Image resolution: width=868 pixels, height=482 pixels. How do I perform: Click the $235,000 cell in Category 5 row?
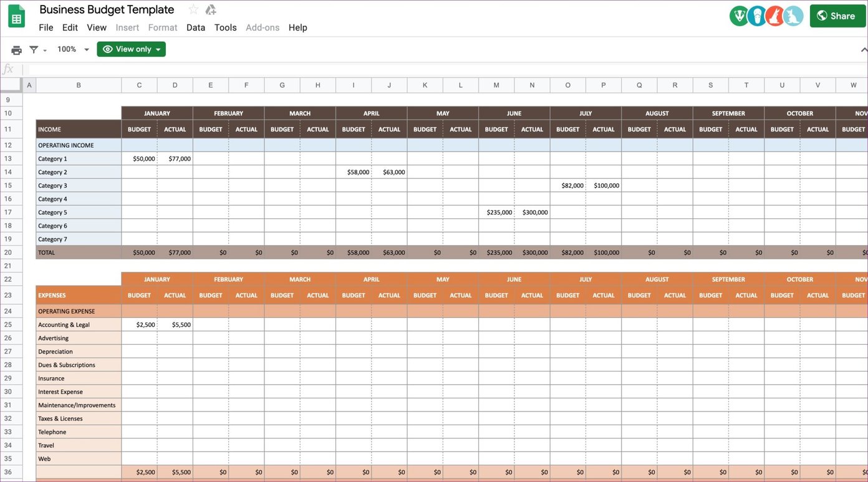(496, 213)
